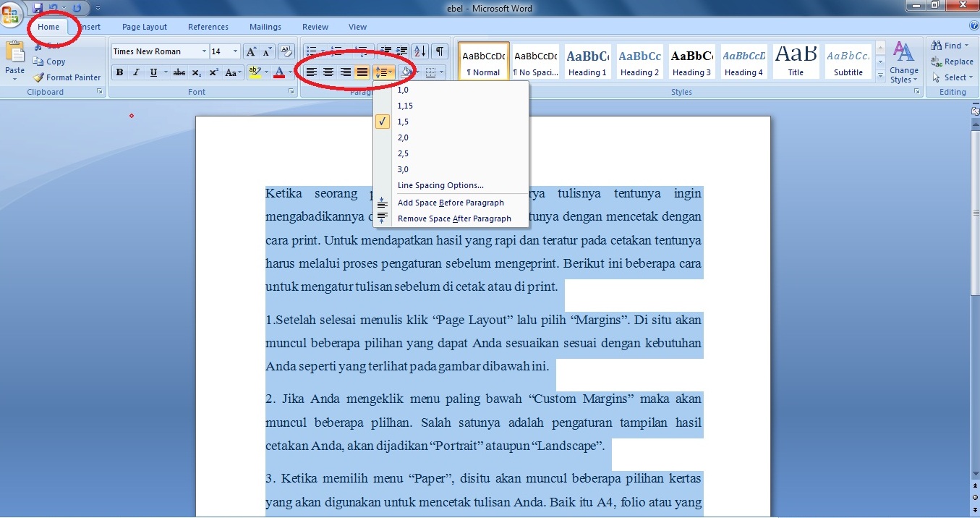Open the Replace dialog

(953, 61)
